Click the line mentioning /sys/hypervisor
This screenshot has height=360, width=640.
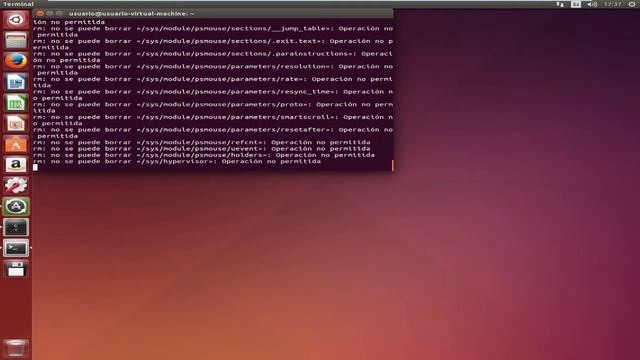[177, 161]
